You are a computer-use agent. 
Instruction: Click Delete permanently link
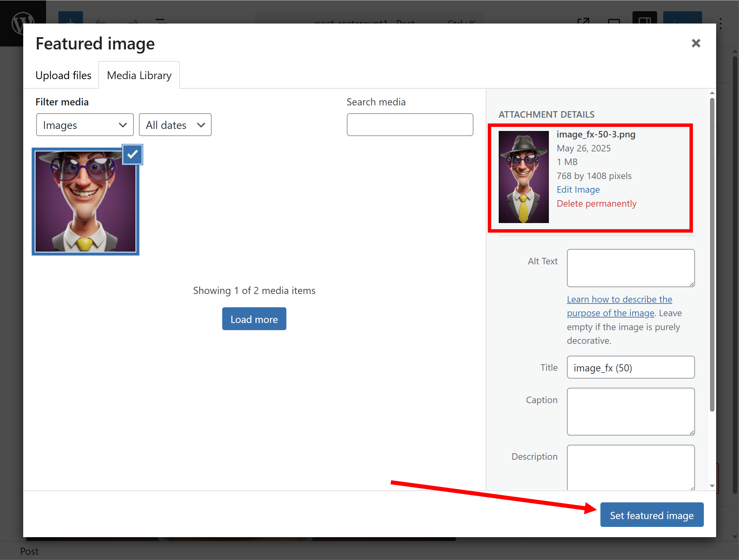[x=596, y=204]
